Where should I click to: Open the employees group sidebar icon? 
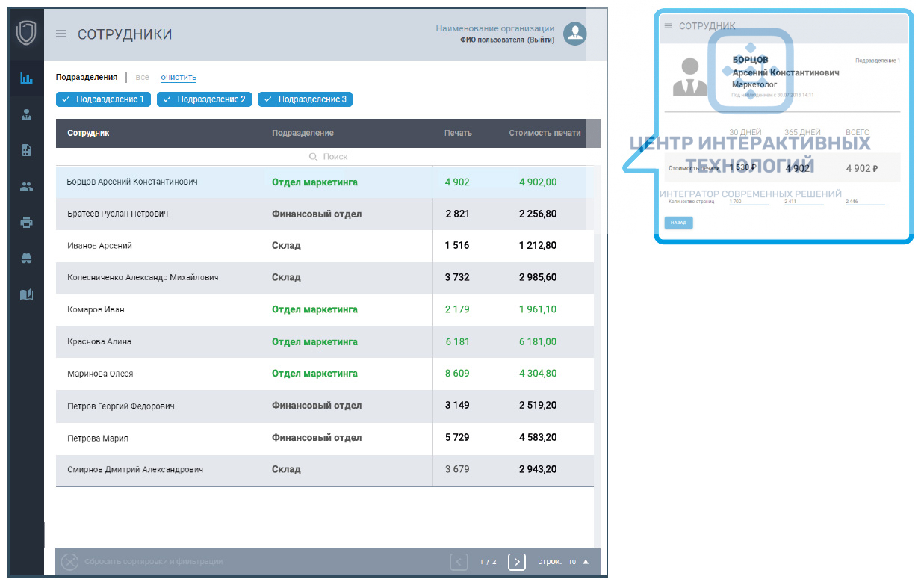pyautogui.click(x=26, y=187)
